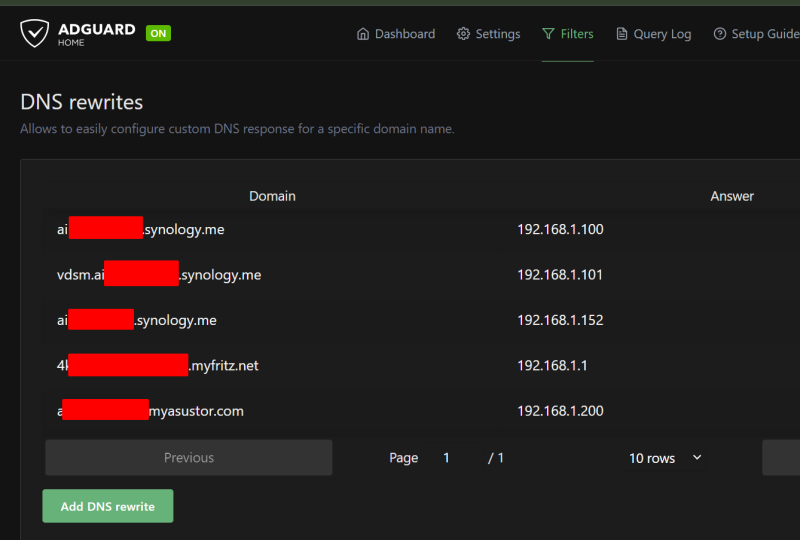Click the Previous page button
Image resolution: width=800 pixels, height=540 pixels.
(x=189, y=457)
